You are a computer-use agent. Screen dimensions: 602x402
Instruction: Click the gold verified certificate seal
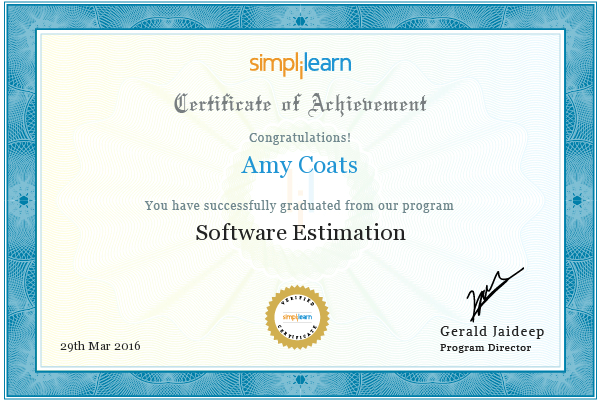point(298,317)
